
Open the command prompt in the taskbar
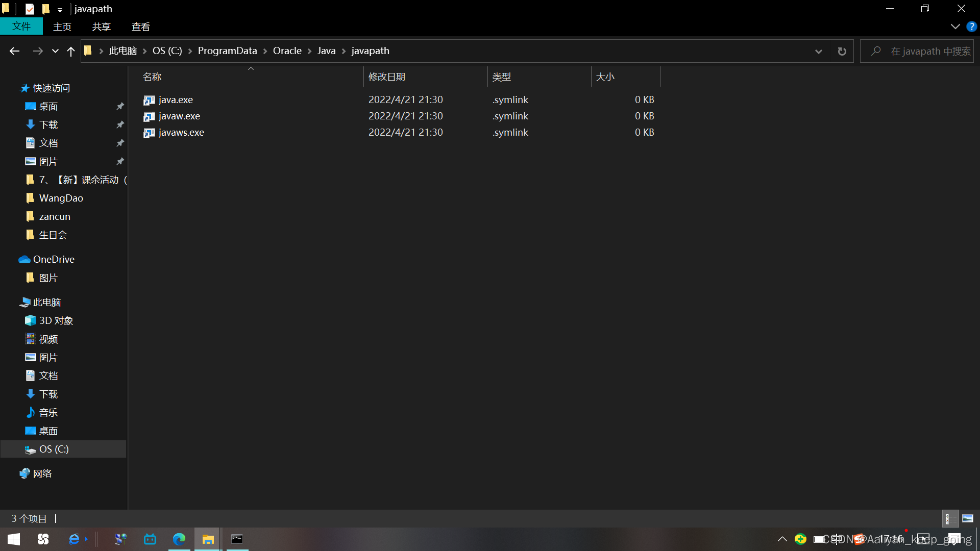tap(237, 539)
